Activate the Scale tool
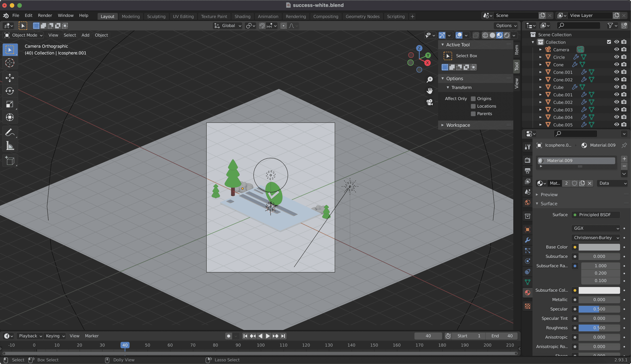This screenshot has height=364, width=631. tap(10, 104)
